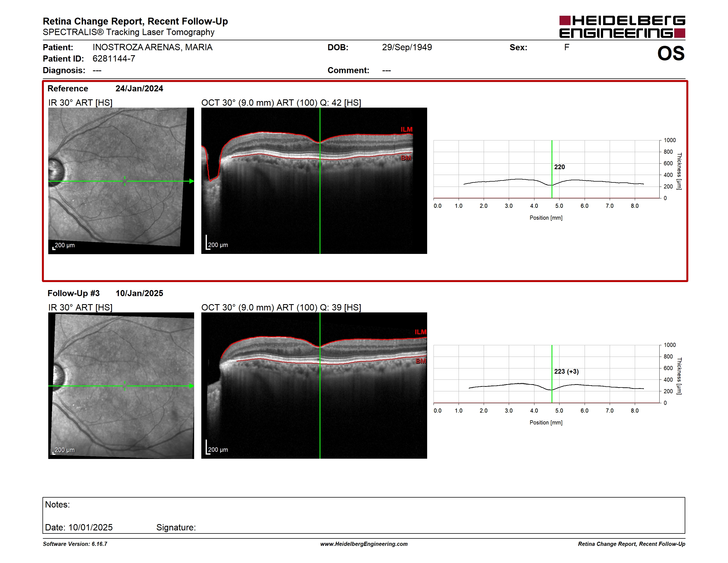This screenshot has height=563, width=728.
Task: Click the follow-up OCT Q: 39 caption
Action: coord(281,307)
